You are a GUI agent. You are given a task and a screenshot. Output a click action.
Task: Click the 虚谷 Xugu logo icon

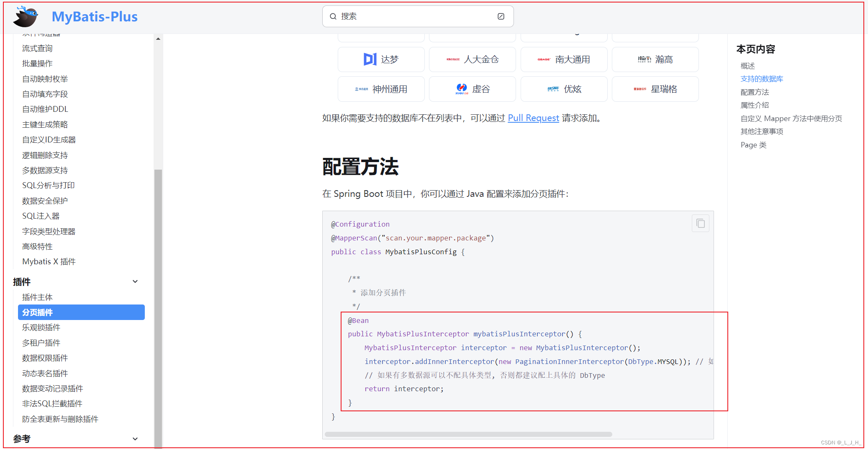tap(462, 89)
